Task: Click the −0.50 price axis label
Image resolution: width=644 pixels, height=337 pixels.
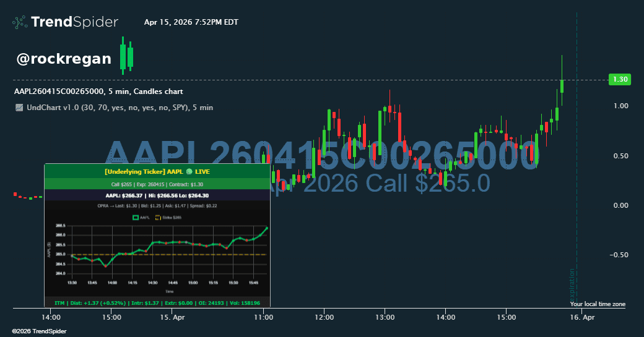Action: click(x=619, y=255)
